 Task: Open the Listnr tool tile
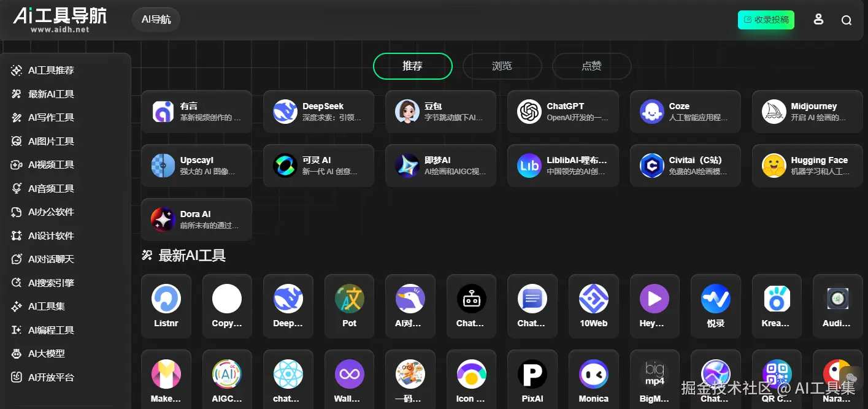[x=166, y=306]
